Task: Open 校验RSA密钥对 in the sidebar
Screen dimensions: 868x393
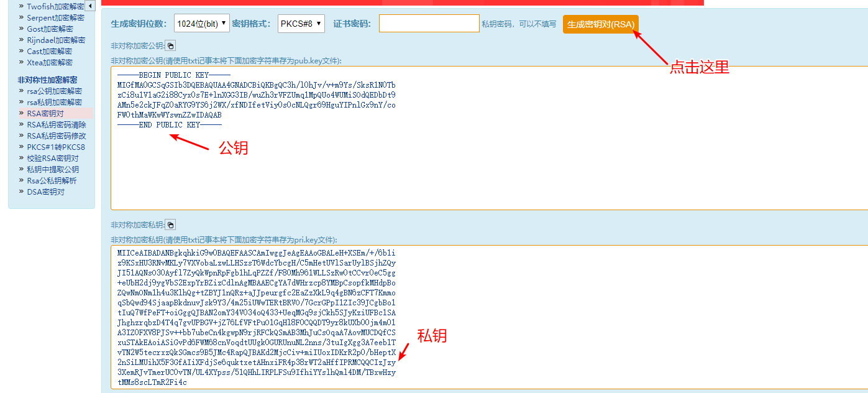Action: 53,158
